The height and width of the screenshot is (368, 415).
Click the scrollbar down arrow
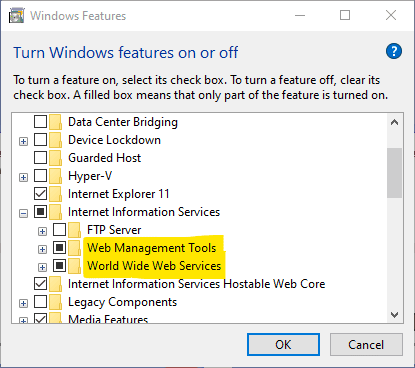pos(395,315)
